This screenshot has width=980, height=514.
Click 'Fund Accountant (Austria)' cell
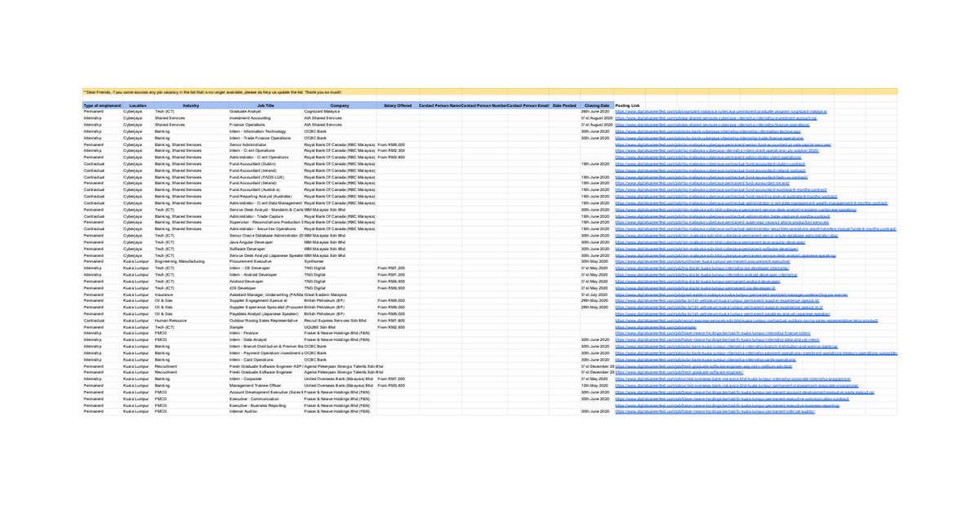(266, 190)
